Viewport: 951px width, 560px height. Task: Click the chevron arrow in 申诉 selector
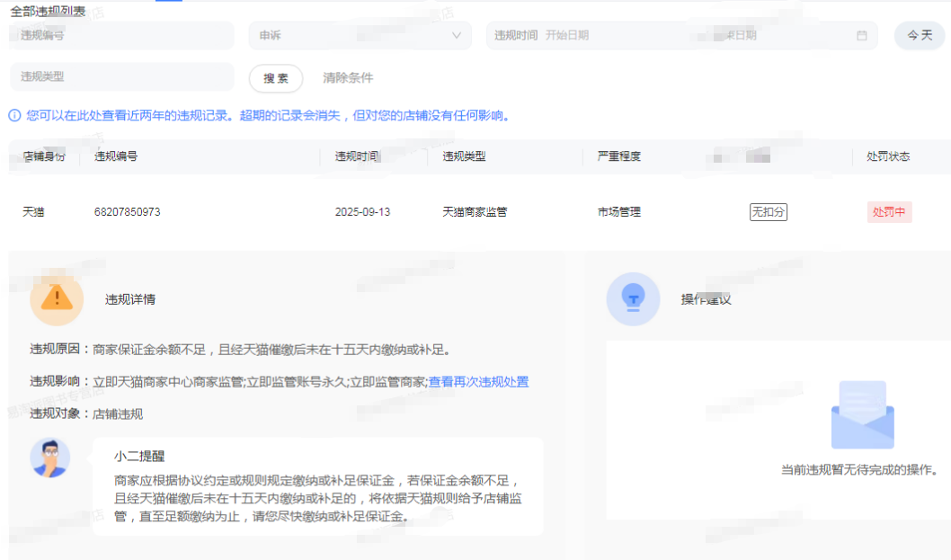[x=457, y=36]
